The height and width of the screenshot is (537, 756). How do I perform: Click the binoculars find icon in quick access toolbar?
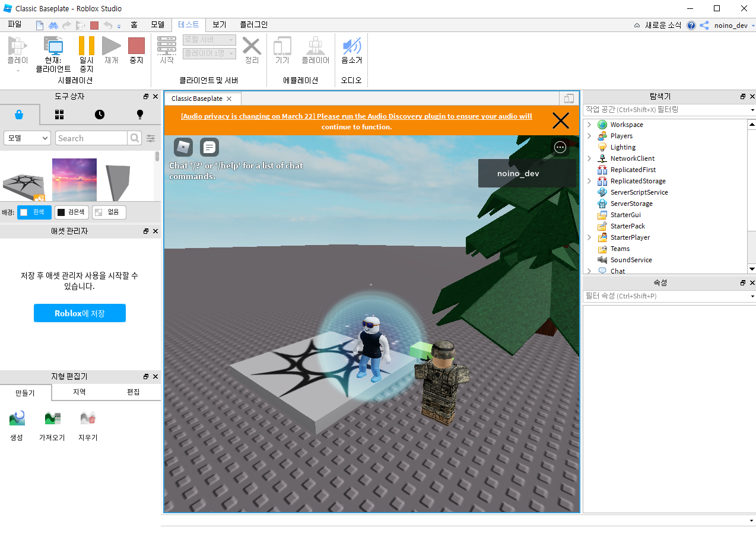[x=53, y=25]
